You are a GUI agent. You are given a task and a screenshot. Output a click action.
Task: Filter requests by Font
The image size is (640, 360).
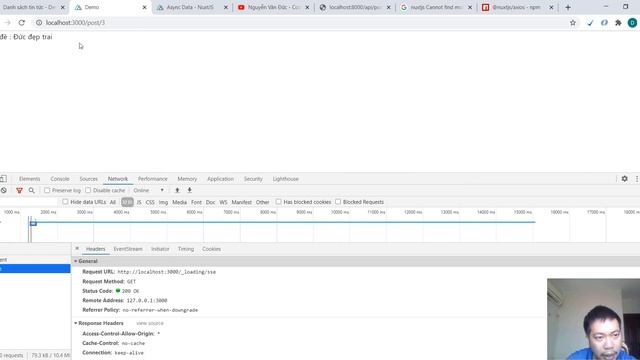pos(196,202)
